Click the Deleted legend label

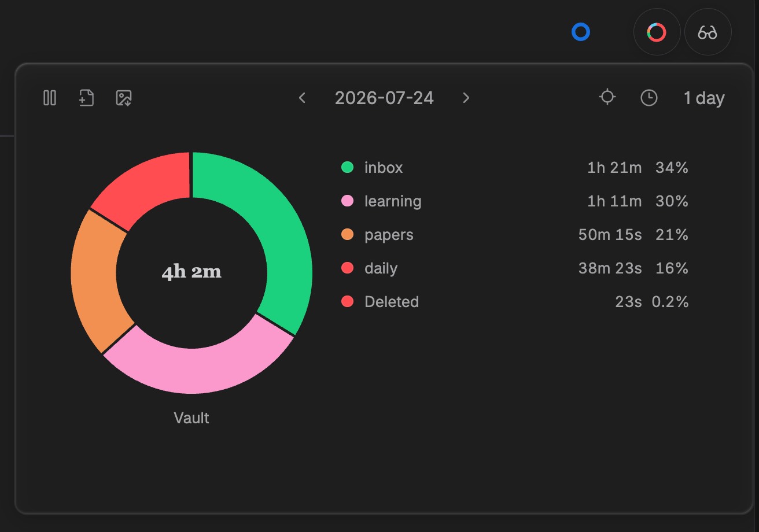click(x=392, y=302)
